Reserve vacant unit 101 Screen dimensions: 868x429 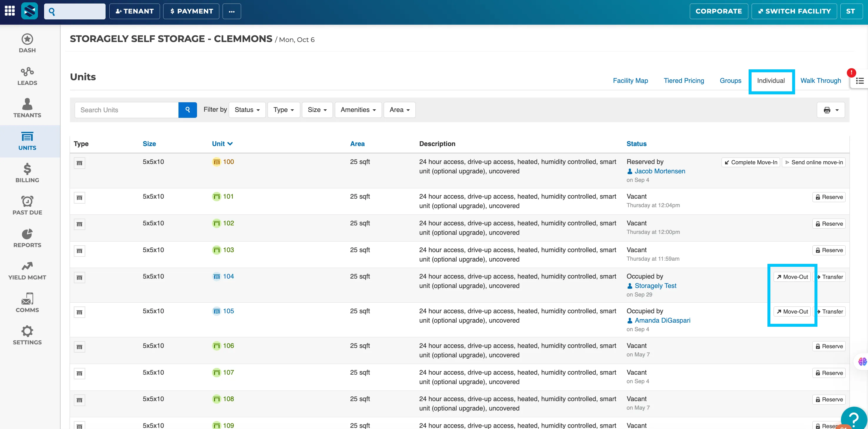829,197
